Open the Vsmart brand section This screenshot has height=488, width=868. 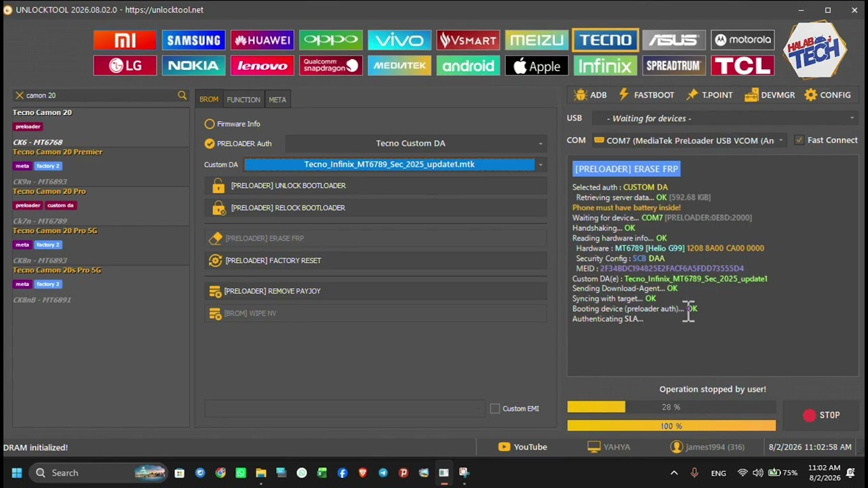468,41
